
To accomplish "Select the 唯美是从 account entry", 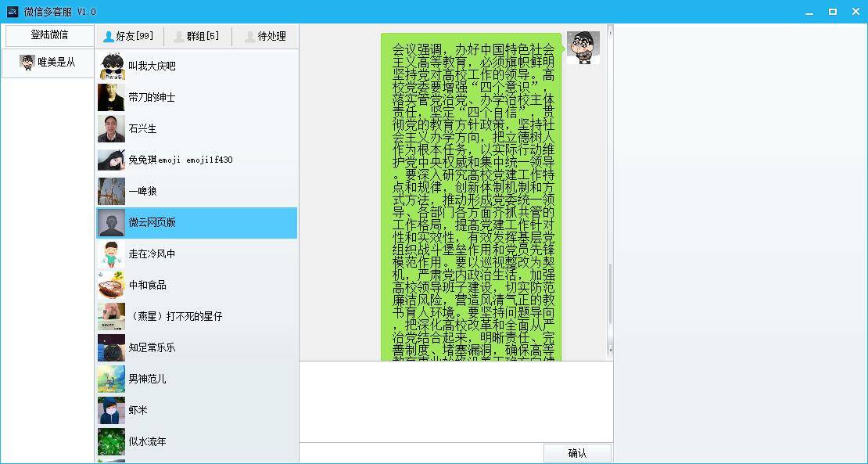I will click(48, 63).
